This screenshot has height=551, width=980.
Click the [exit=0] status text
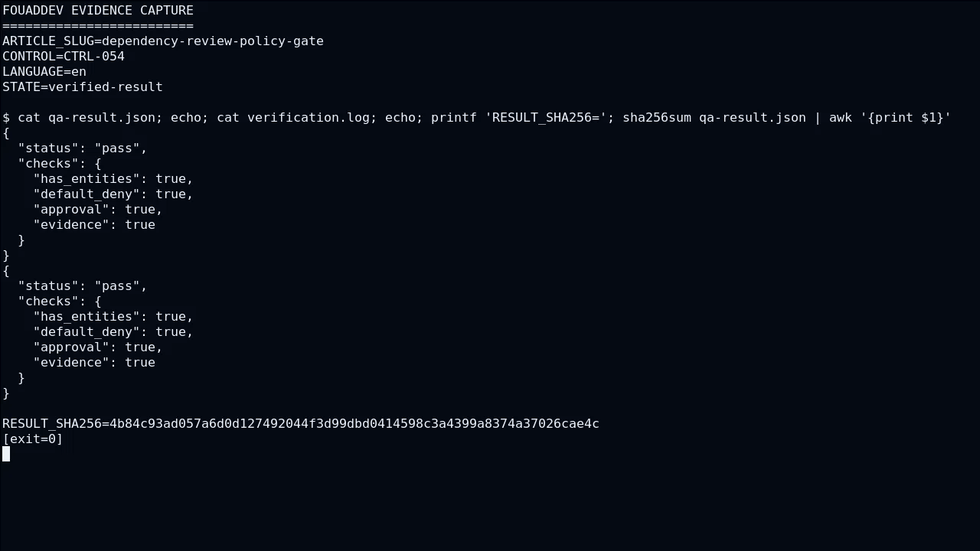pyautogui.click(x=33, y=439)
